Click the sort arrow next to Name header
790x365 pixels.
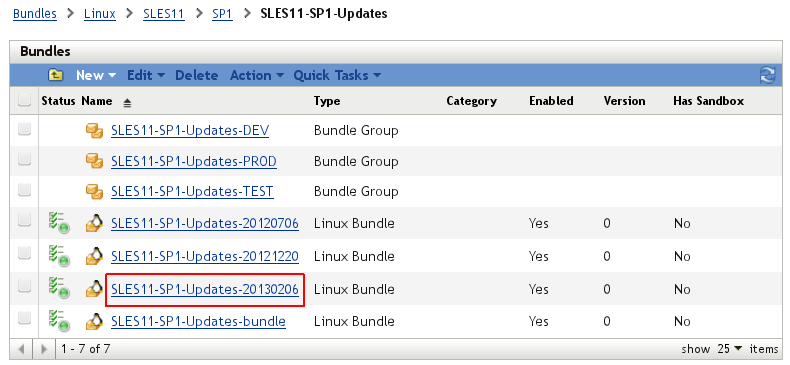click(x=127, y=103)
